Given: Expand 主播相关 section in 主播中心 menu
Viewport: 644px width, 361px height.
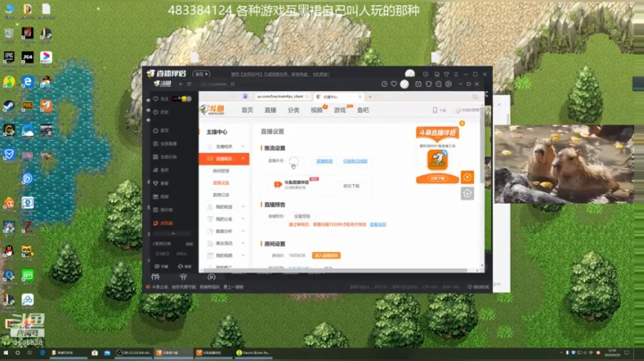Looking at the screenshot, I should pyautogui.click(x=225, y=147).
